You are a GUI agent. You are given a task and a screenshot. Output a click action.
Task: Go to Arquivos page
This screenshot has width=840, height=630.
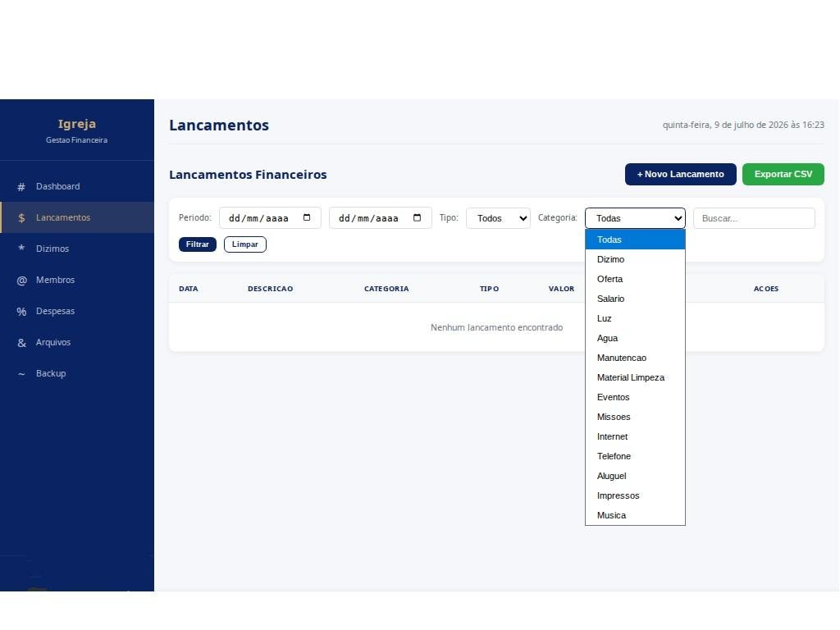77,342
